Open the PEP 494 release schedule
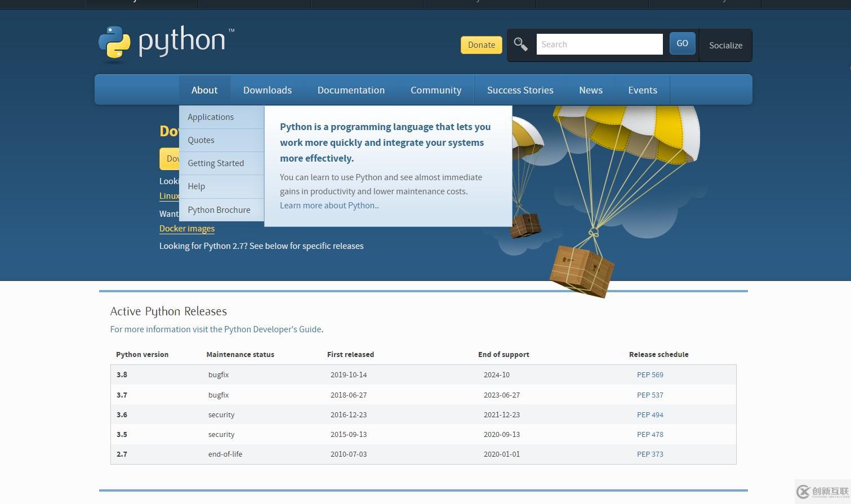 pyautogui.click(x=650, y=414)
